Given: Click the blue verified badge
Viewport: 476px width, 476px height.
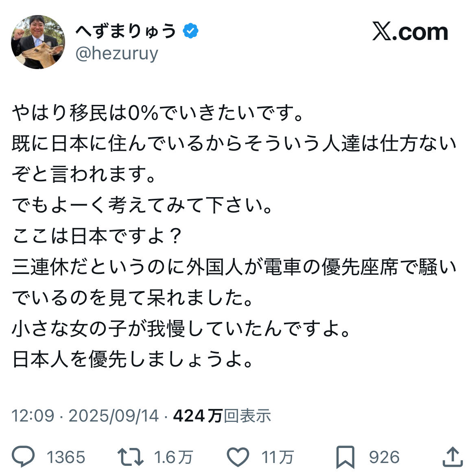Looking at the screenshot, I should pos(190,31).
